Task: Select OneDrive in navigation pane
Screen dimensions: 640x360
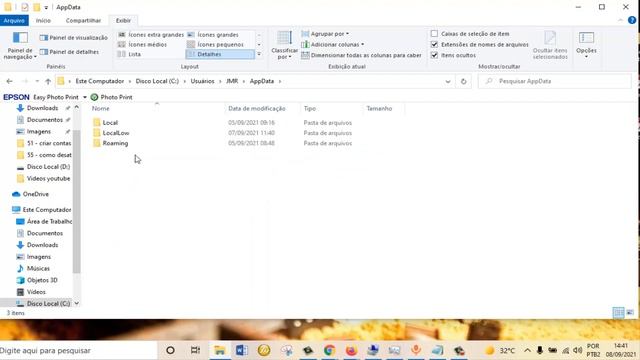Action: pyautogui.click(x=36, y=194)
